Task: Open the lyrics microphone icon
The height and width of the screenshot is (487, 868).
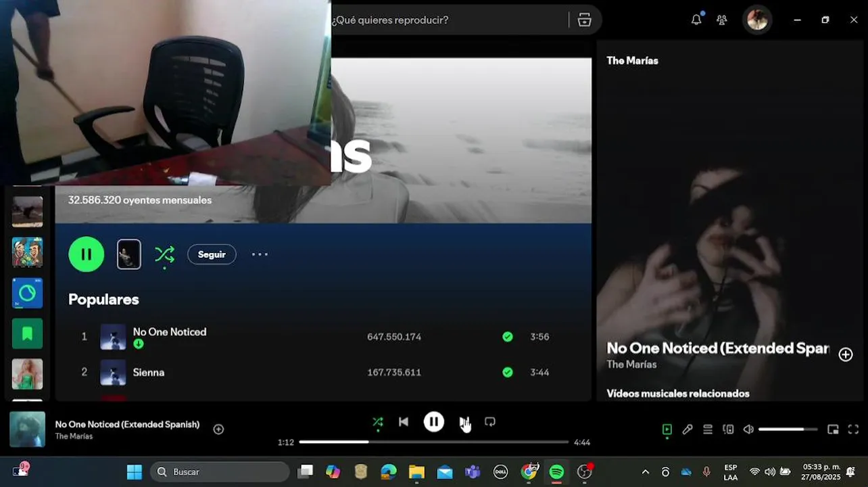Action: [x=688, y=429]
